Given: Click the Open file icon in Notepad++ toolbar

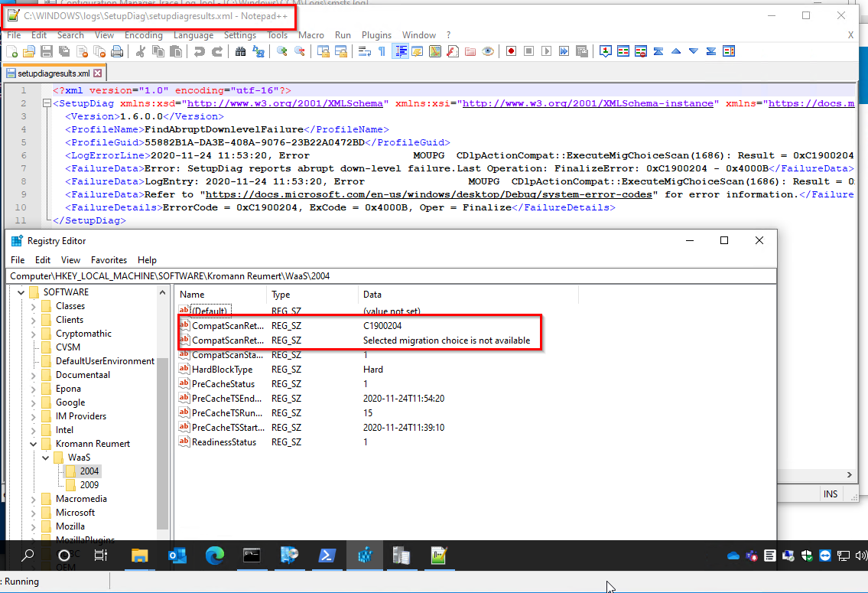Looking at the screenshot, I should 29,51.
